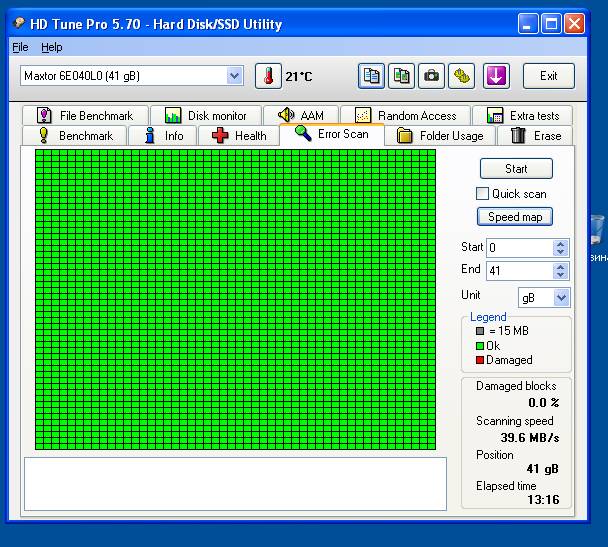
Task: Click the copy screenshot to clipboard icon
Action: 401,76
